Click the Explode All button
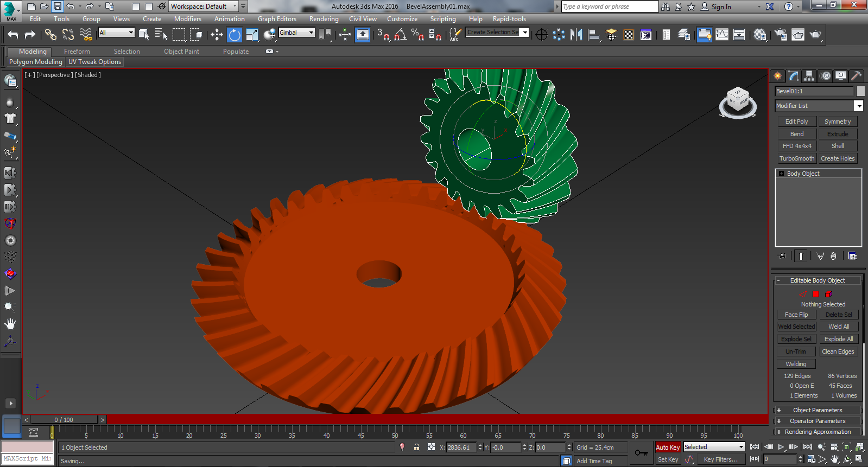868x467 pixels. click(x=838, y=339)
